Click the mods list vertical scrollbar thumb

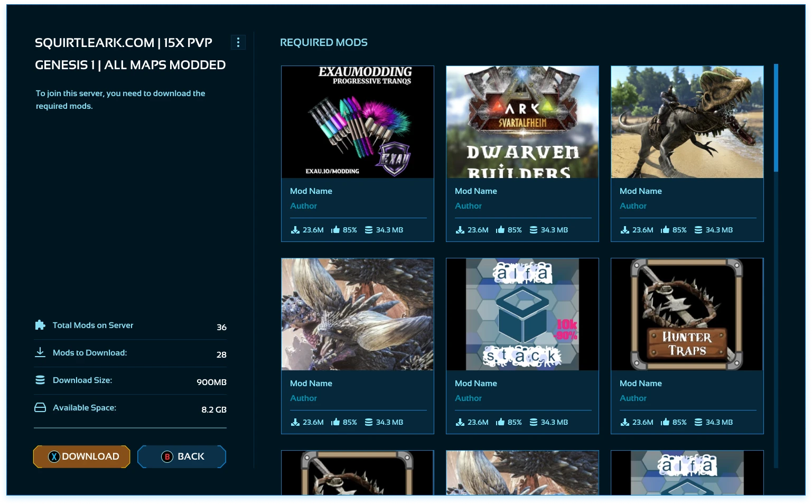tap(776, 118)
